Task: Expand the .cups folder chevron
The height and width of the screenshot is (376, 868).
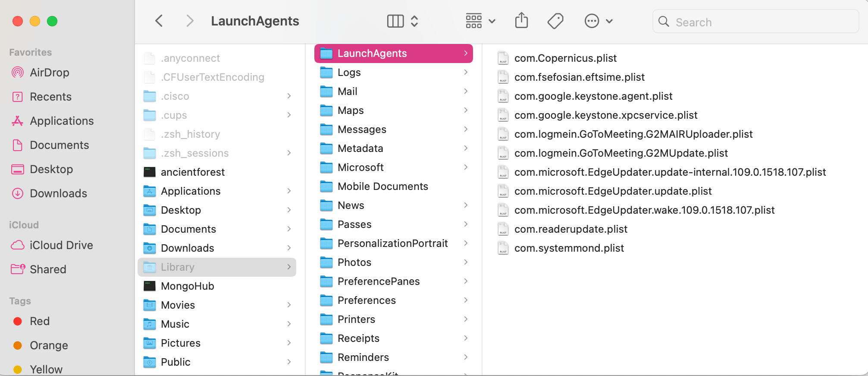Action: coord(289,115)
